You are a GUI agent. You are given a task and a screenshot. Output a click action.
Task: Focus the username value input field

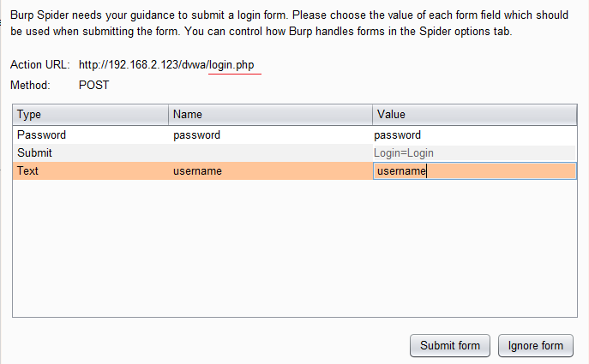click(x=474, y=170)
